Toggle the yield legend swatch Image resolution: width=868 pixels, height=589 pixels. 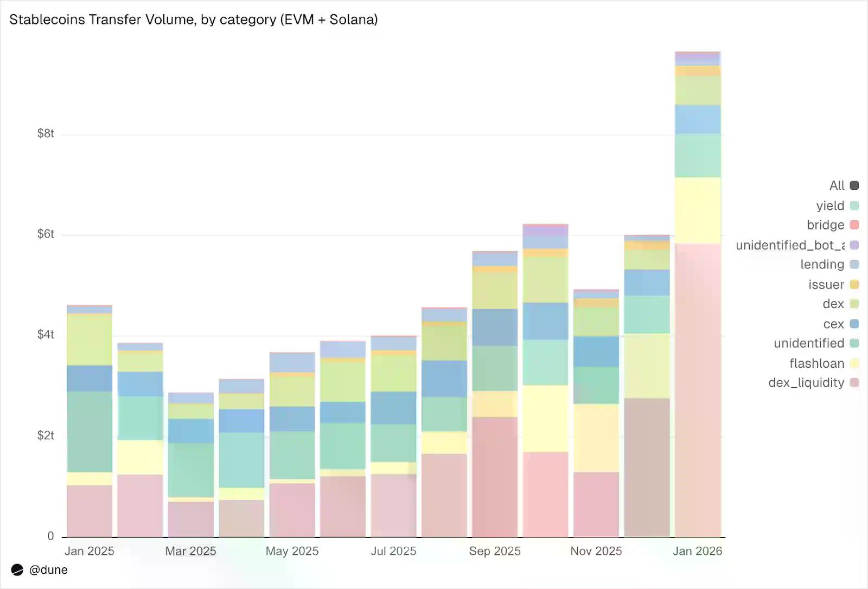(854, 206)
